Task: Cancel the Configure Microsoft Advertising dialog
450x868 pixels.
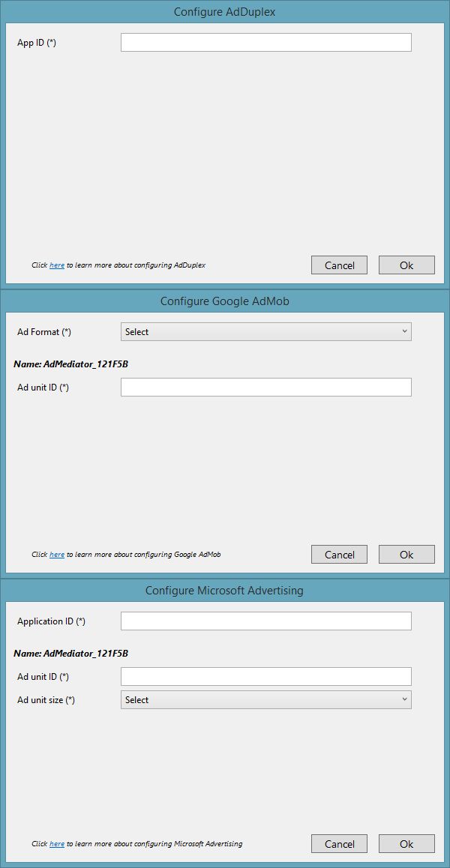Action: click(x=339, y=844)
